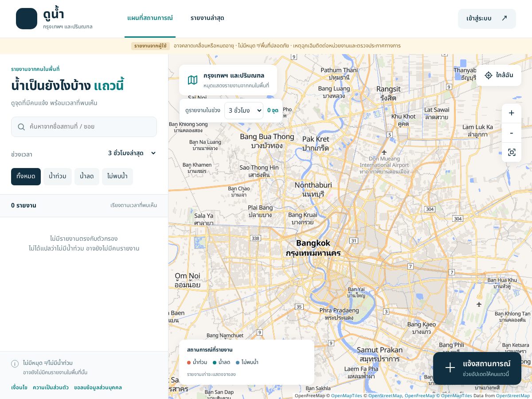Image resolution: width=532 pixels, height=399 pixels.
Task: Select the ไม่พบน้ำ filter chip
Action: coord(117,176)
